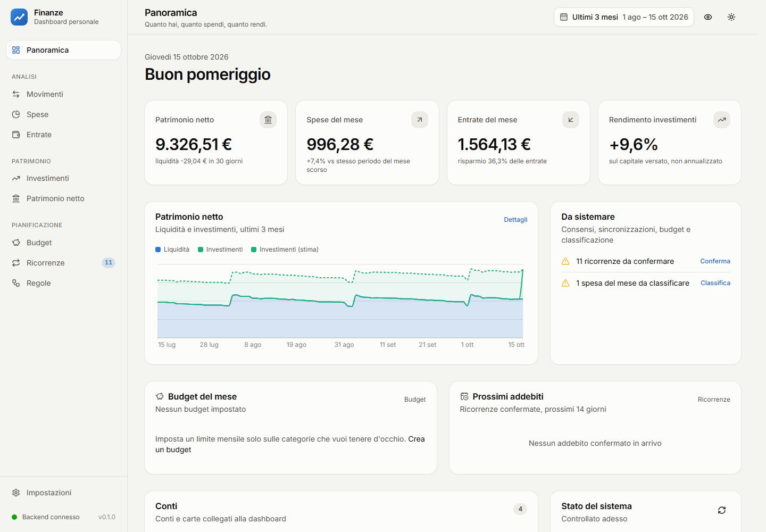Click Conferma for the 11 ricorrenze

tap(715, 261)
